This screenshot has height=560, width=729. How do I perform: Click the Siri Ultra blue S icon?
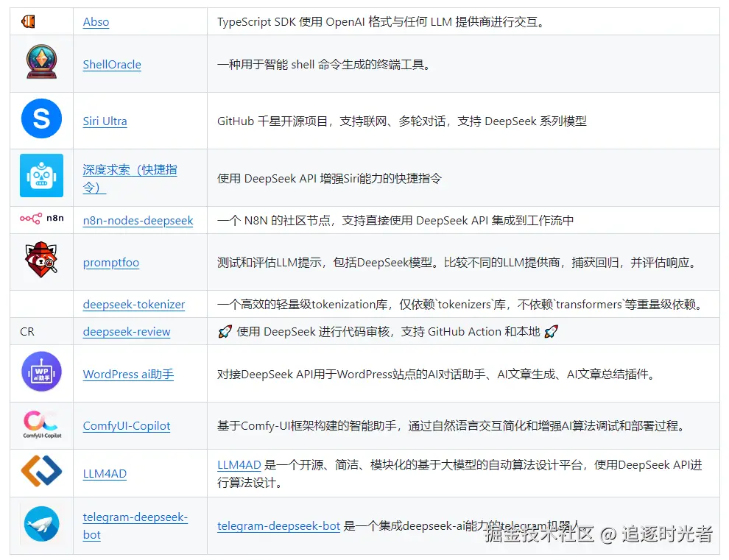point(41,118)
